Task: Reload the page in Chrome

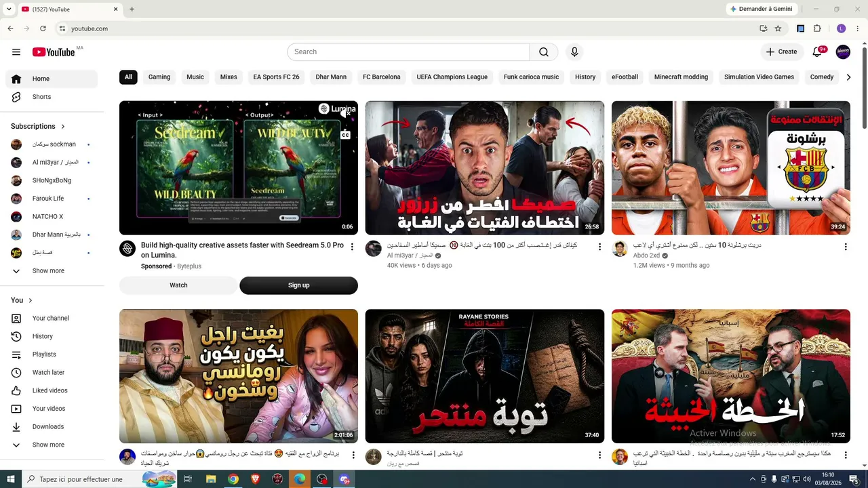Action: (x=43, y=28)
